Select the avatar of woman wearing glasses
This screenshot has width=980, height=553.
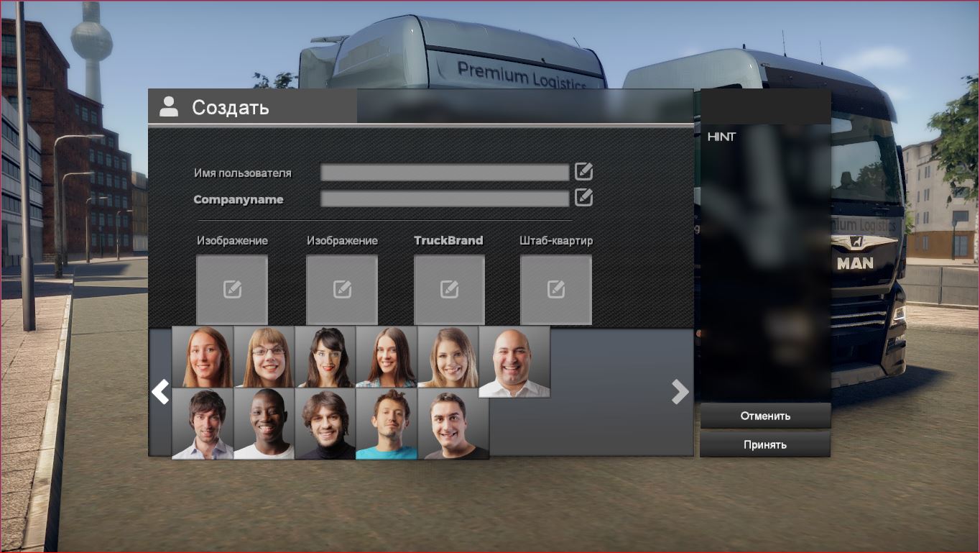264,357
